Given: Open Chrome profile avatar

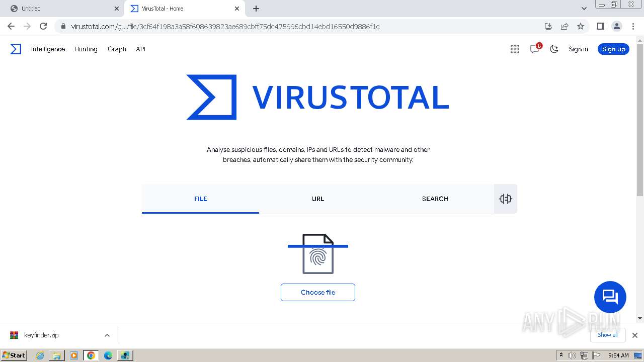Looking at the screenshot, I should coord(616,26).
